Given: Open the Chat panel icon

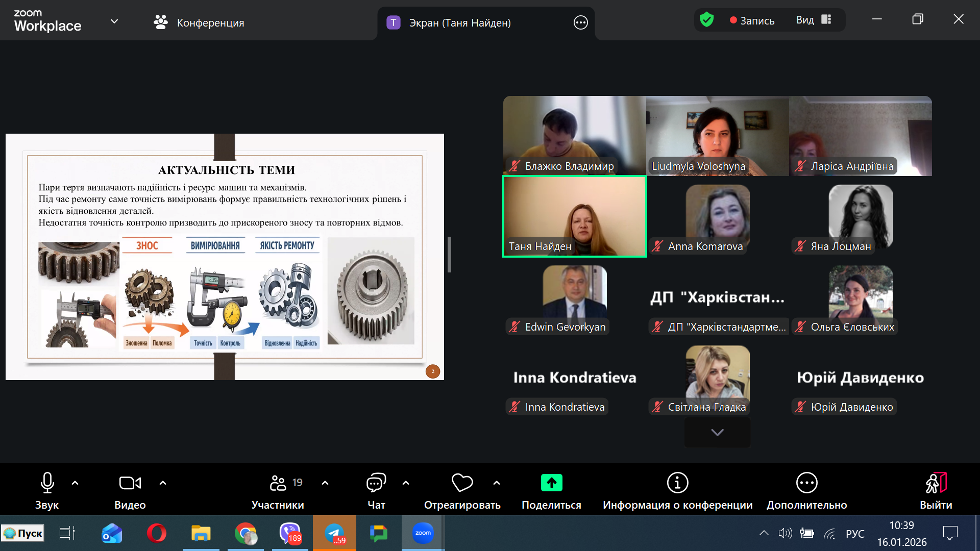Looking at the screenshot, I should click(x=376, y=483).
